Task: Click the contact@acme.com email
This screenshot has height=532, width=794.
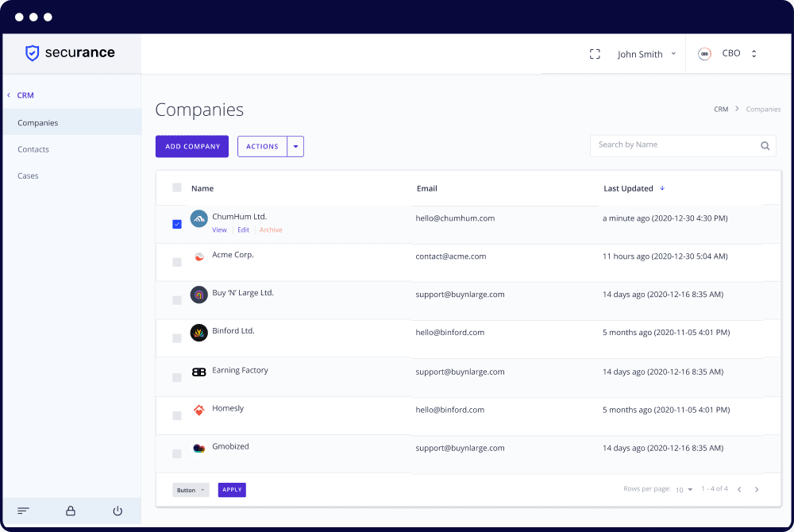Action: [451, 256]
